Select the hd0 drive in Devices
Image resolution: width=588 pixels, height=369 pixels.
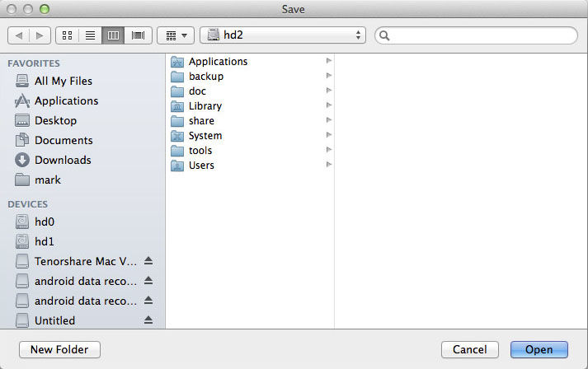[45, 222]
